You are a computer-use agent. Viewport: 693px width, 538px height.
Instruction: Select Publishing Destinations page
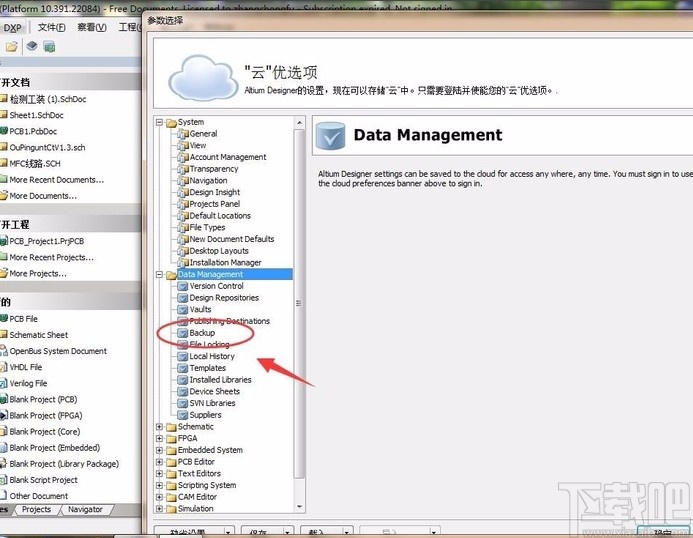(x=229, y=321)
